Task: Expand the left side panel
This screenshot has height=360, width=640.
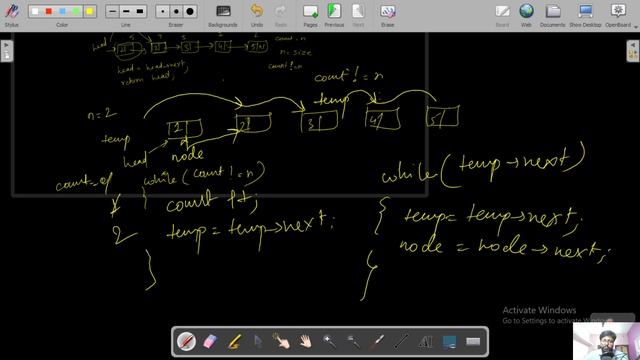Action: [7, 51]
